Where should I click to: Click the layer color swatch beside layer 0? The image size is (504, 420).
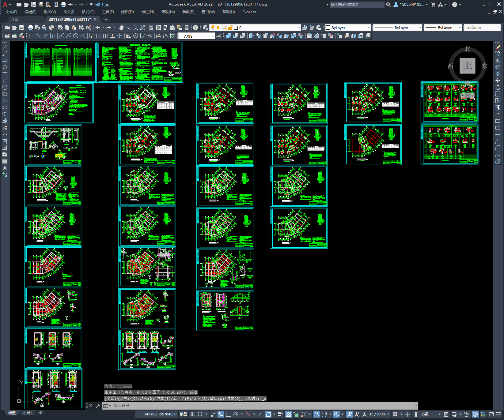coord(236,28)
